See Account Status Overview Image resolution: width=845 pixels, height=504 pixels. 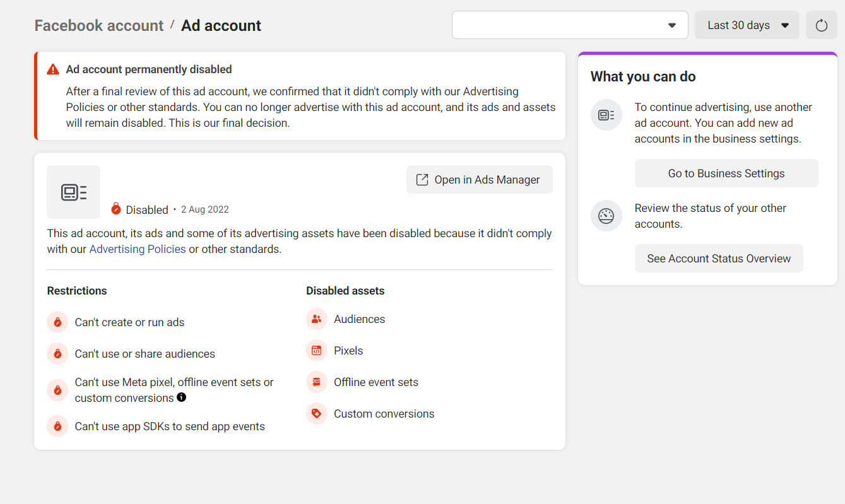click(719, 259)
